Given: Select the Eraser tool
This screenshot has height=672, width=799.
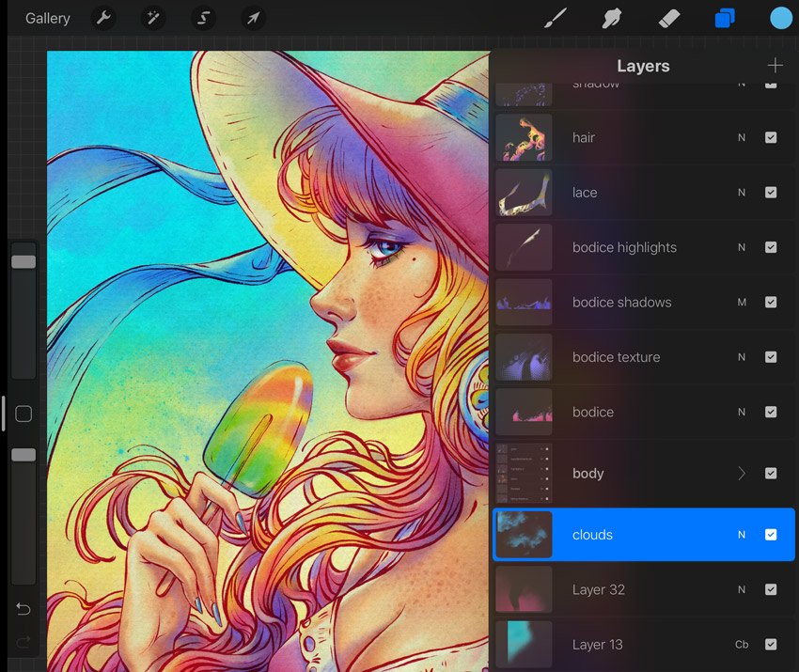Looking at the screenshot, I should coord(667,18).
